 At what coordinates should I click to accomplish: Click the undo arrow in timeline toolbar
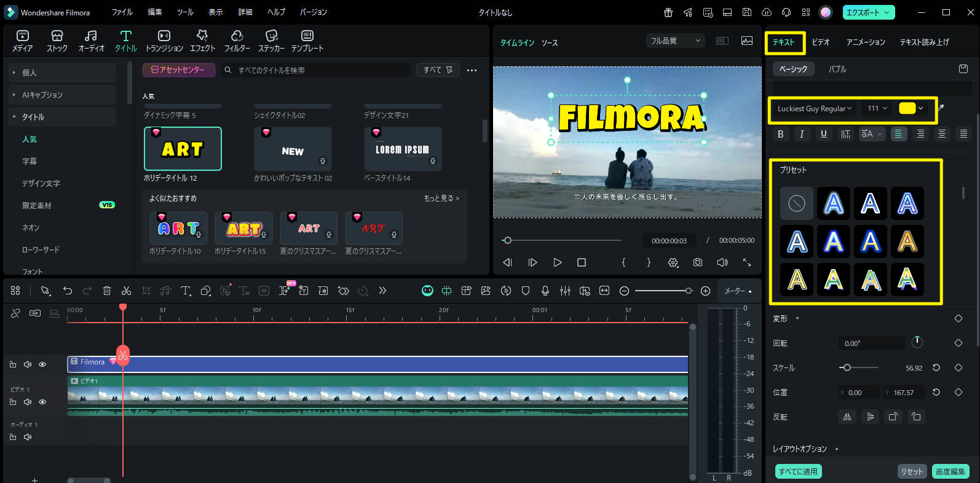coord(68,291)
